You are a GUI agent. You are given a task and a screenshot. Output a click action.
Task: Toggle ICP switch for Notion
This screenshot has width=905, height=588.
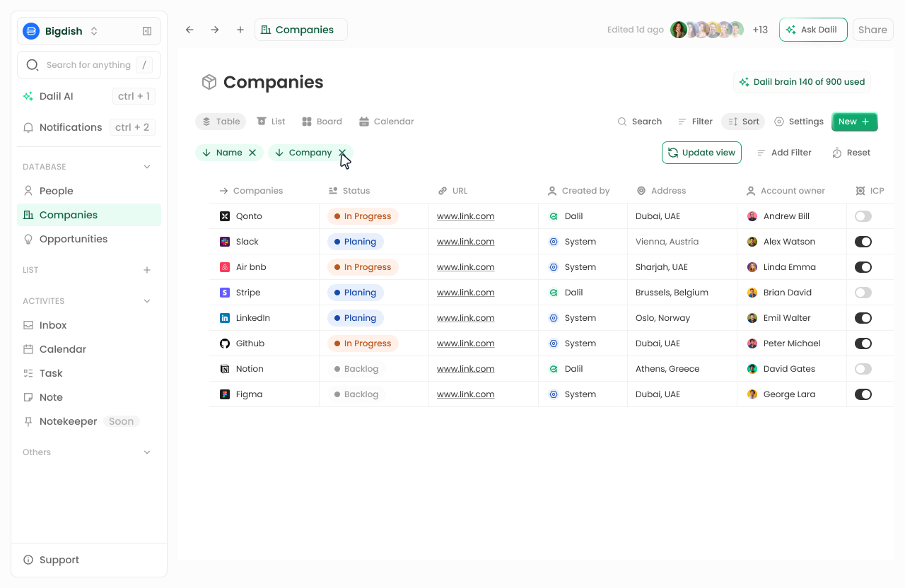tap(863, 369)
